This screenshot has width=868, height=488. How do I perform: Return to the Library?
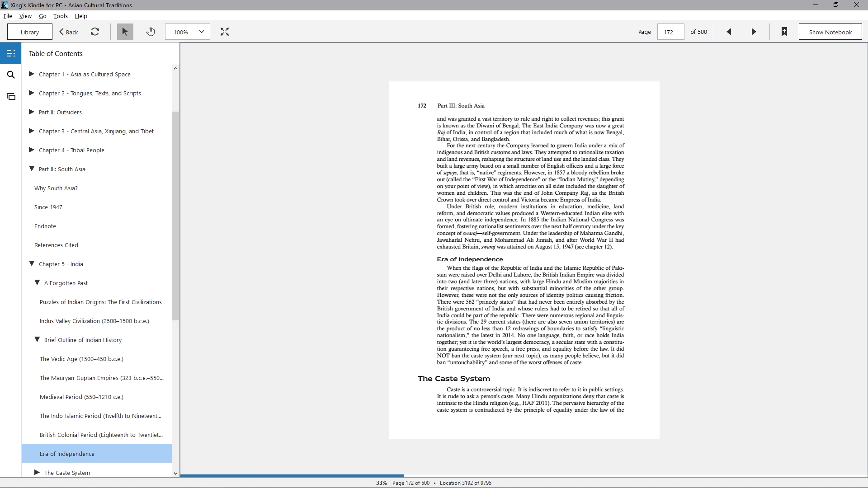click(x=30, y=32)
